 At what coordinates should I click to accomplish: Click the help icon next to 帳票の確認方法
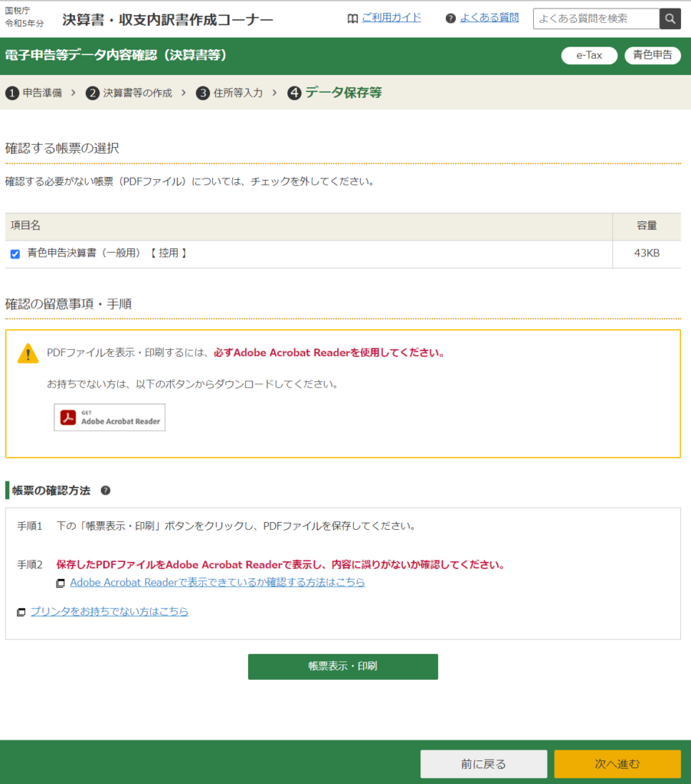(x=106, y=490)
